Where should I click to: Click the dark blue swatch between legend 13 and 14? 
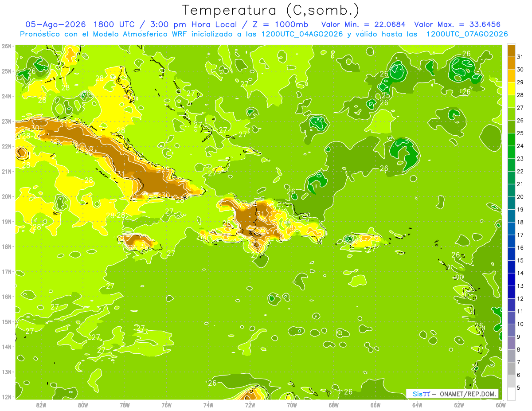[x=511, y=279]
